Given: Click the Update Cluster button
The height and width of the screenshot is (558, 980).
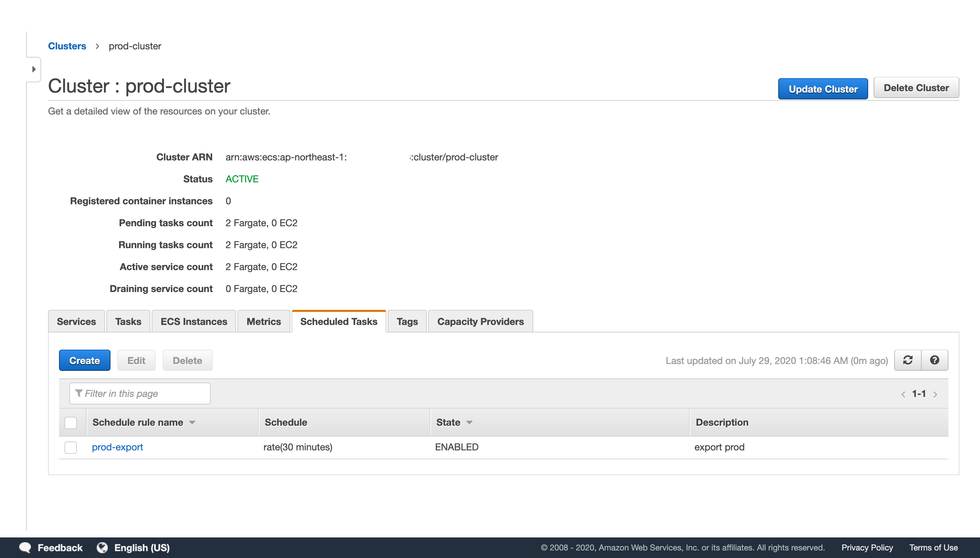Looking at the screenshot, I should coord(823,89).
